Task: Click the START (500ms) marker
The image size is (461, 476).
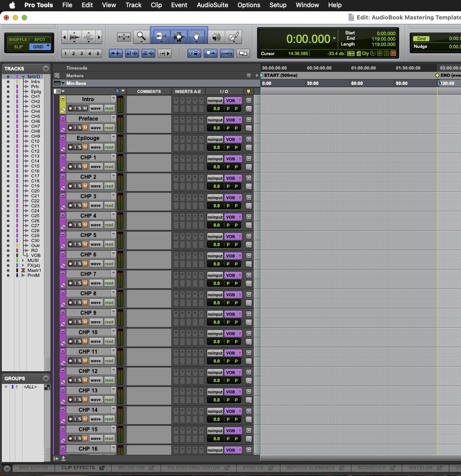Action: pyautogui.click(x=279, y=75)
